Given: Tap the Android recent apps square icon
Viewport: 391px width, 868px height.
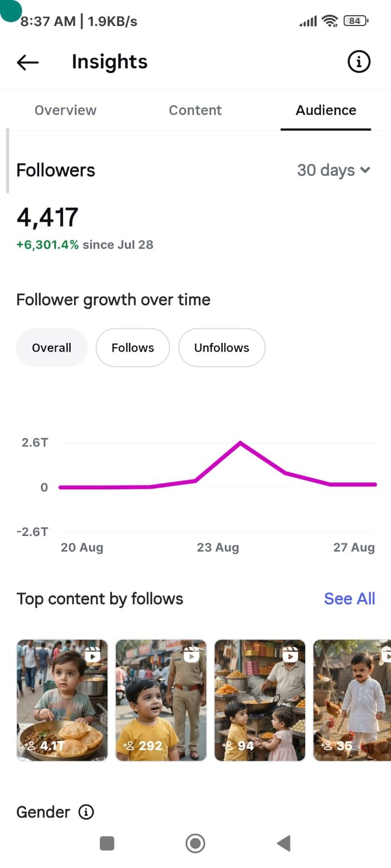Looking at the screenshot, I should click(x=107, y=844).
